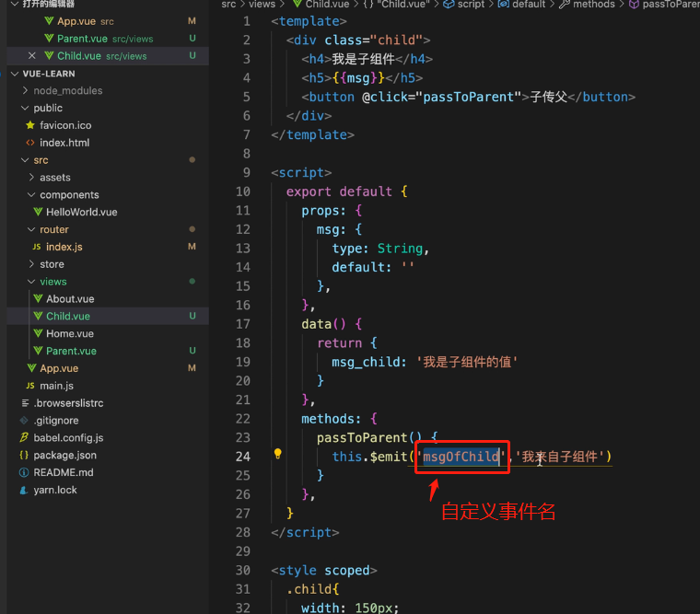The width and height of the screenshot is (700, 614).
Task: Click the passToParent breadcrumb segment
Action: 665,5
